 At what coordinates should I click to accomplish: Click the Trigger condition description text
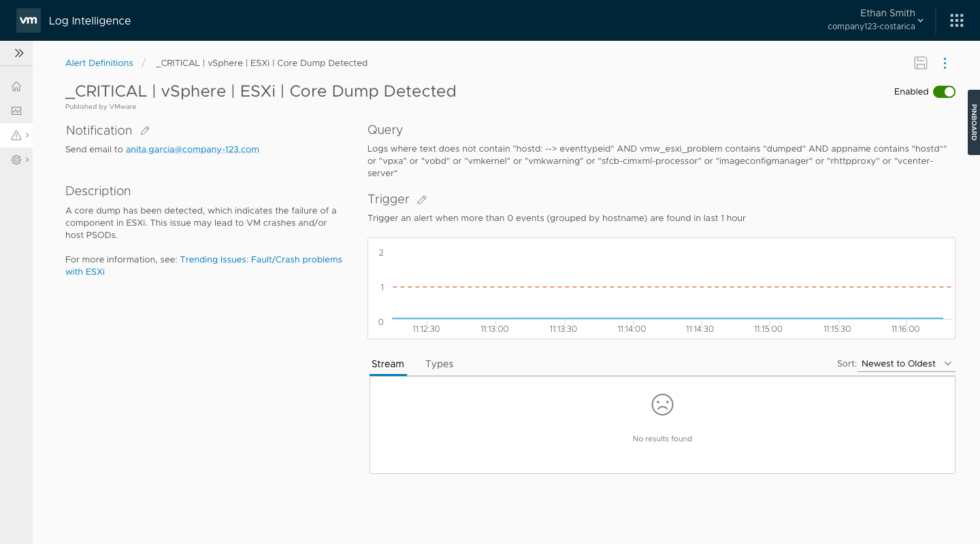coord(557,218)
